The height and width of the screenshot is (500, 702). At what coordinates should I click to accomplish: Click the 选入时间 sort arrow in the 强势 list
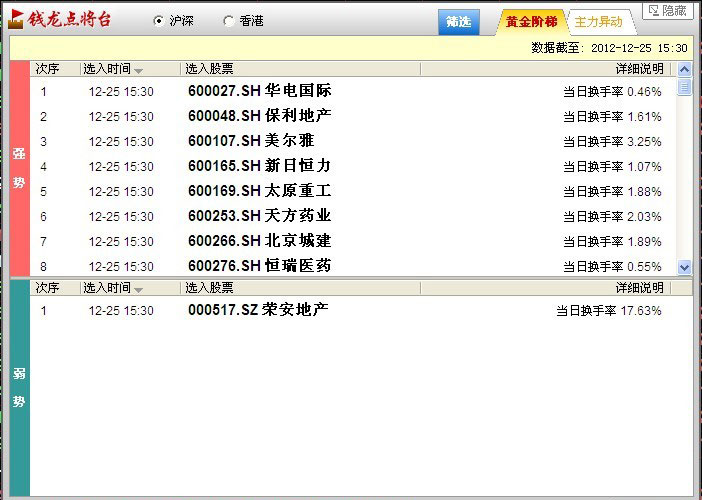pos(138,70)
